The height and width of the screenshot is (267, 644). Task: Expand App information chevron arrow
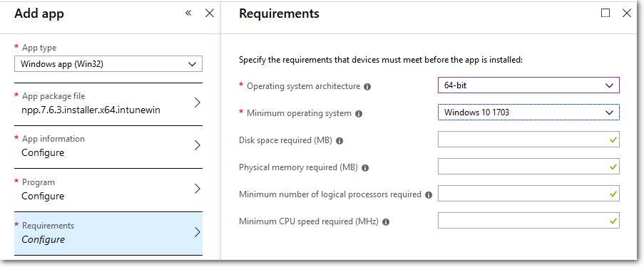click(x=197, y=145)
